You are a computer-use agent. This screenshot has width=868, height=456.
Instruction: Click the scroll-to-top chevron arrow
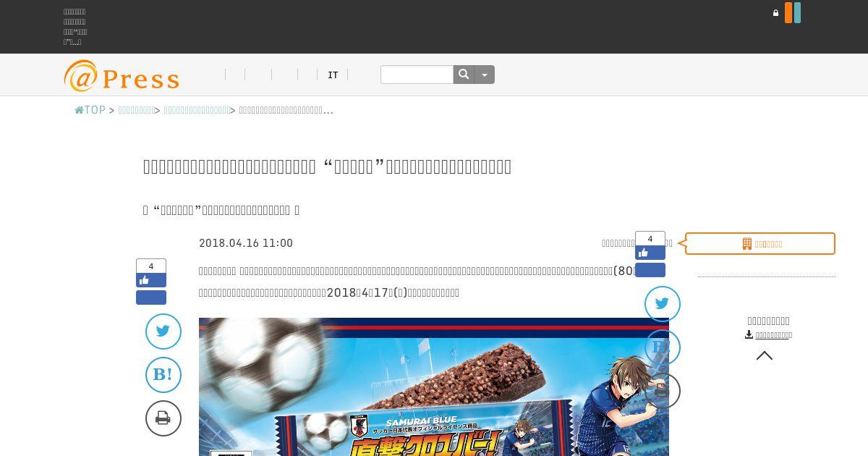(x=765, y=355)
